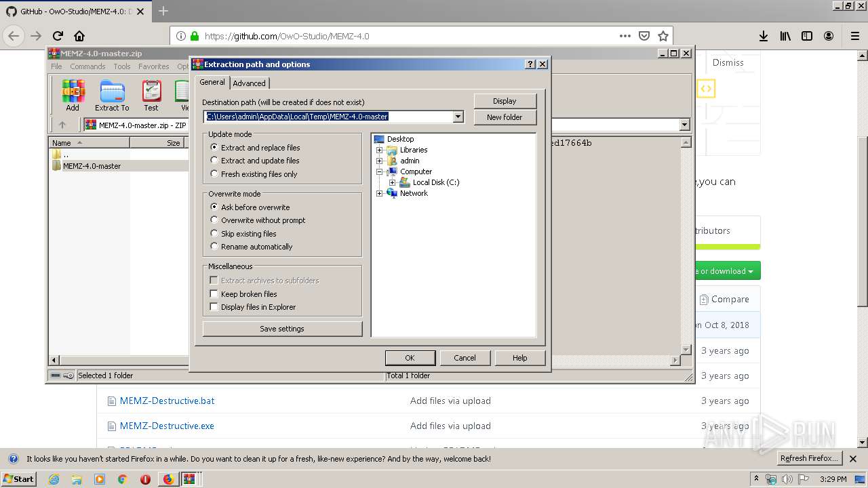Open WinRAR Commands menu

[x=87, y=66]
